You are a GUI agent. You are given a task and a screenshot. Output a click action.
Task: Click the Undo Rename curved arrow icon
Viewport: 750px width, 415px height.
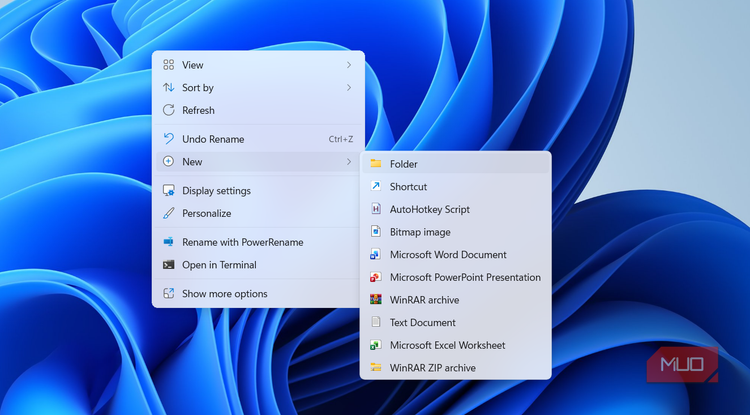pyautogui.click(x=168, y=139)
